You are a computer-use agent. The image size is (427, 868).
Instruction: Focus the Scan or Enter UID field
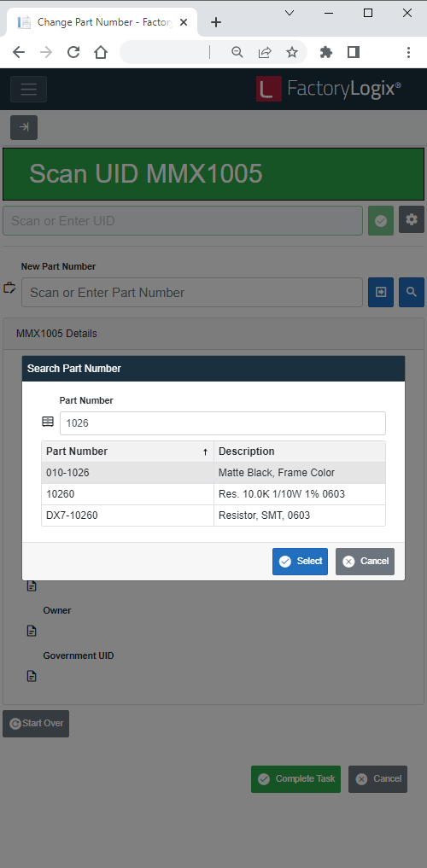[183, 220]
